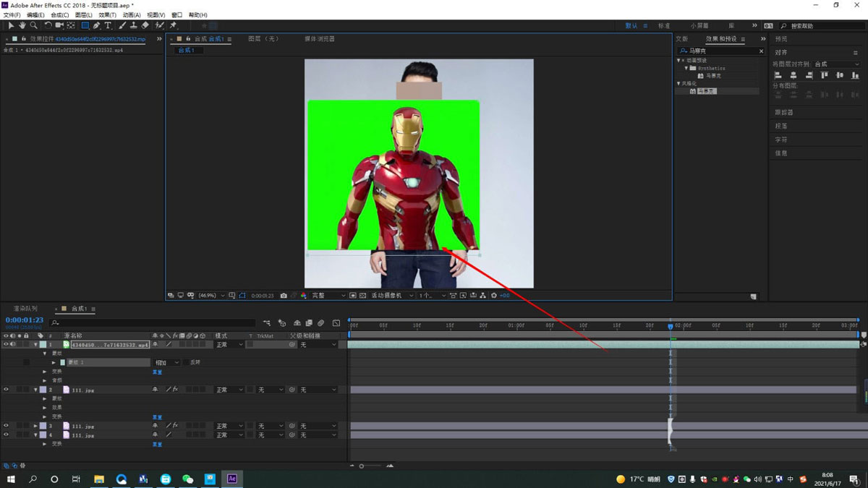Click 重置 link under layer 2 transform

157,417
